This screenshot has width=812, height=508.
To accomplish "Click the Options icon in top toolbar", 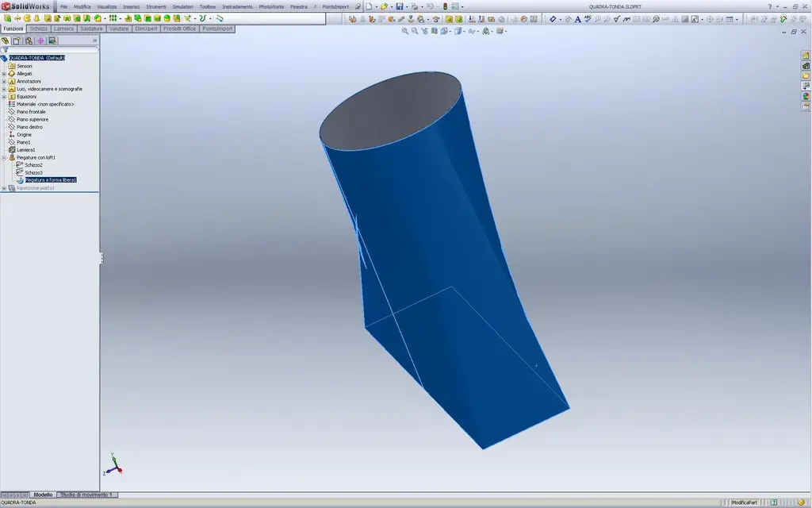I will tap(454, 6).
